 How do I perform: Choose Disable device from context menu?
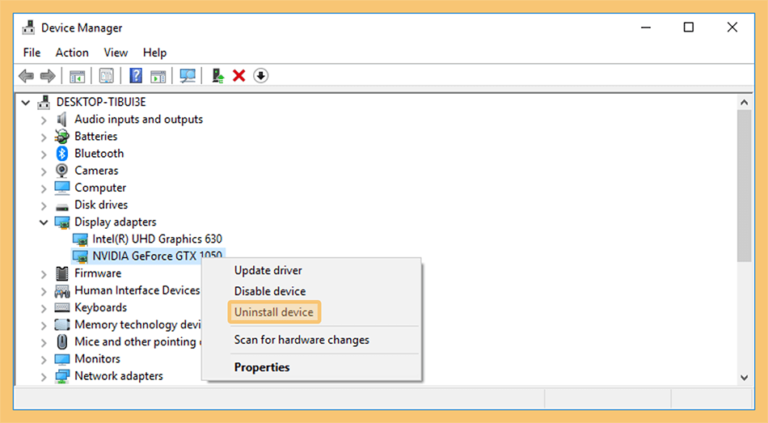(270, 291)
